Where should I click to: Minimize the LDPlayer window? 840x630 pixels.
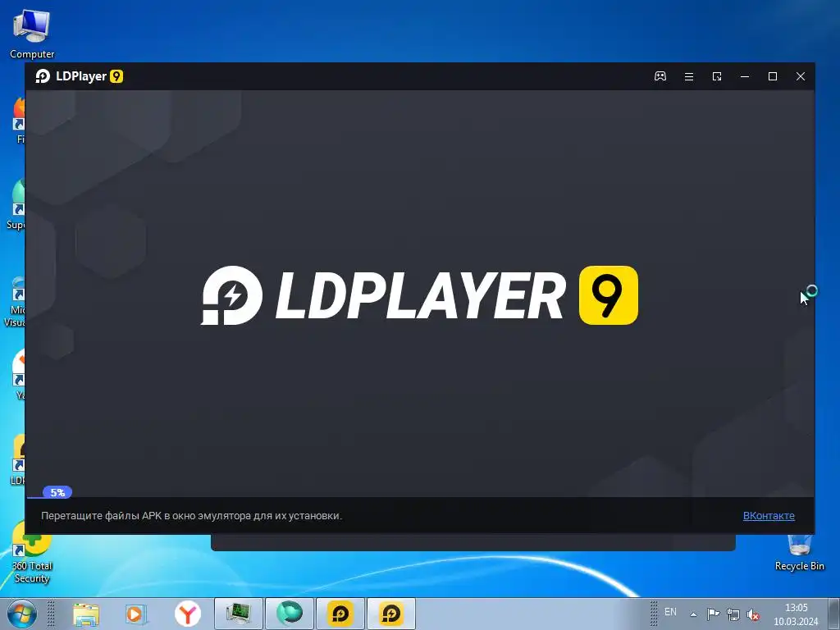tap(745, 76)
